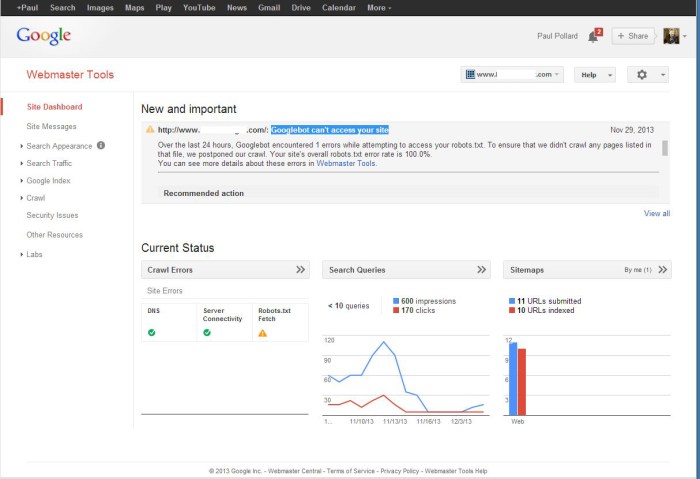Open the Help dropdown
Screen dimensions: 700x479
point(595,75)
